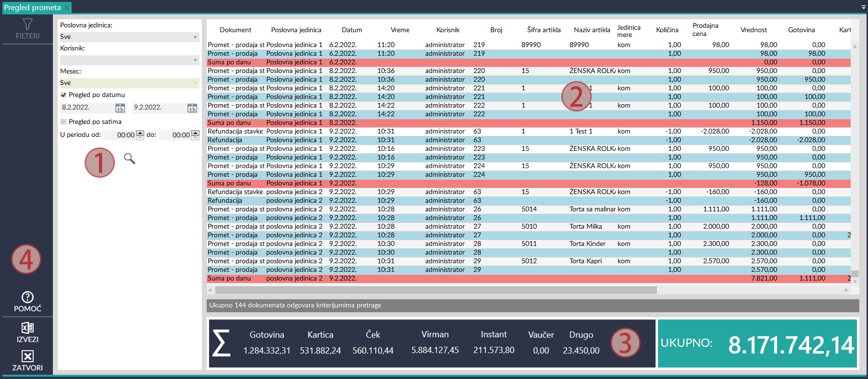
Task: Select 'Suma po danu' row with -128,00
Action: click(x=529, y=183)
